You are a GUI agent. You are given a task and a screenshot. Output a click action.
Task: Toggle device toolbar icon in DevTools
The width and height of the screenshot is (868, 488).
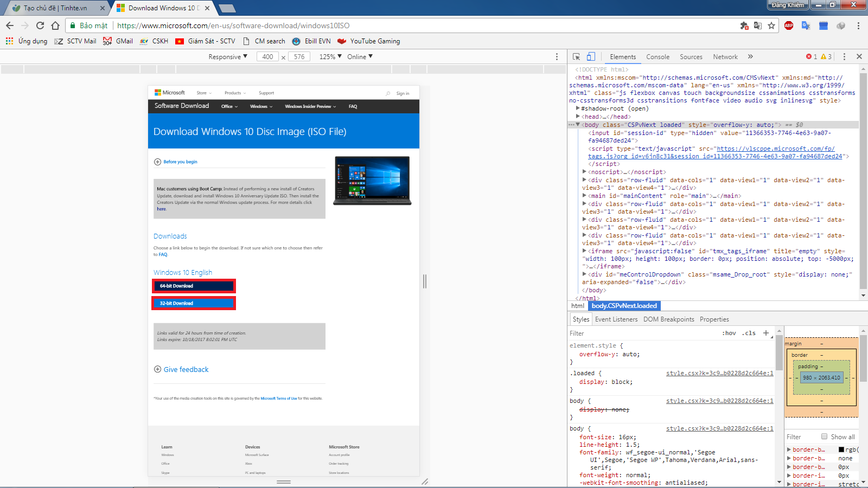tap(591, 56)
